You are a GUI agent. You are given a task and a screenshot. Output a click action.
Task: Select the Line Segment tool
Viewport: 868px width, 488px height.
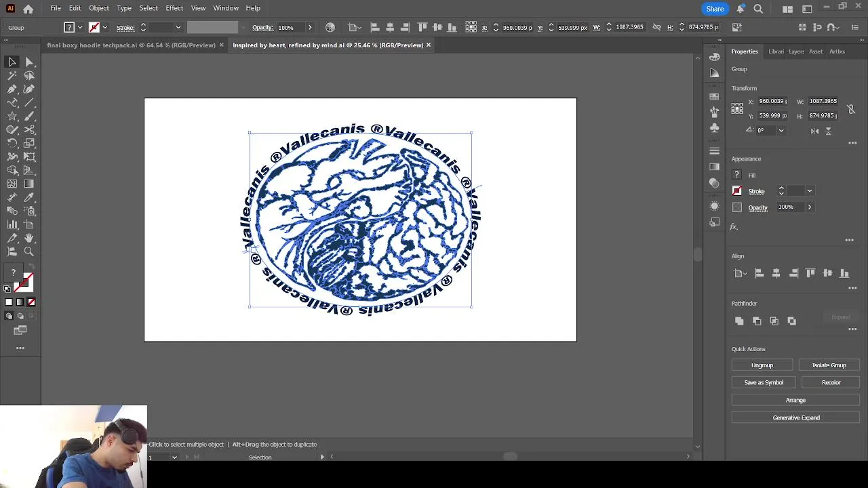29,102
